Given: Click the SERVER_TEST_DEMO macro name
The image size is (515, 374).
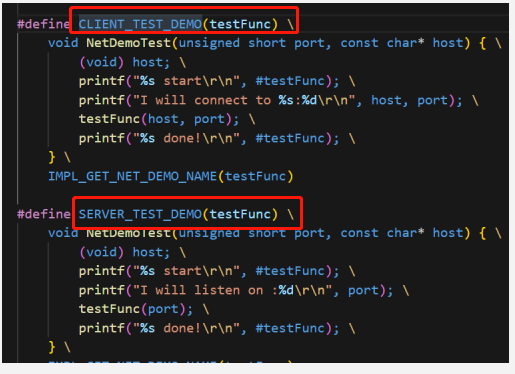Looking at the screenshot, I should pyautogui.click(x=140, y=214).
